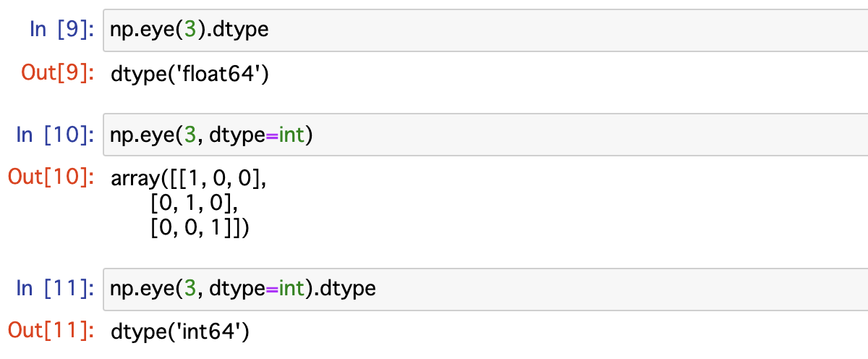Click the [0, 0, 1]]) output row
This screenshot has width=868, height=359.
[199, 228]
